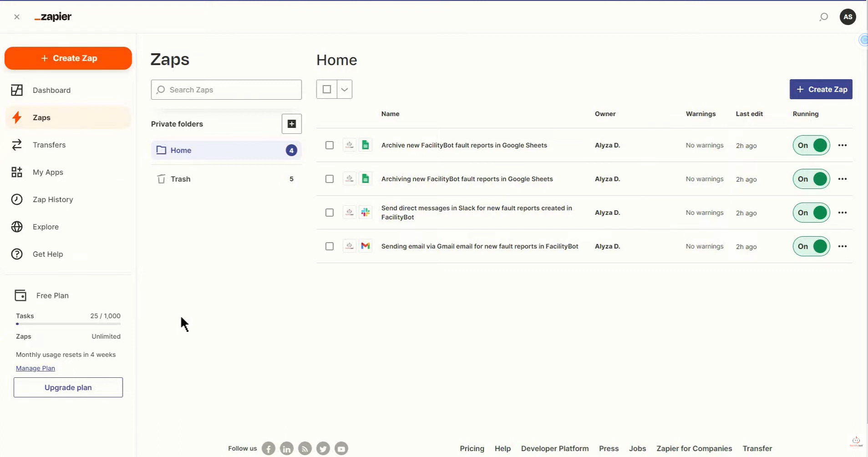Open Zap History in the sidebar
Screen dimensions: 868x457
tap(68, 199)
